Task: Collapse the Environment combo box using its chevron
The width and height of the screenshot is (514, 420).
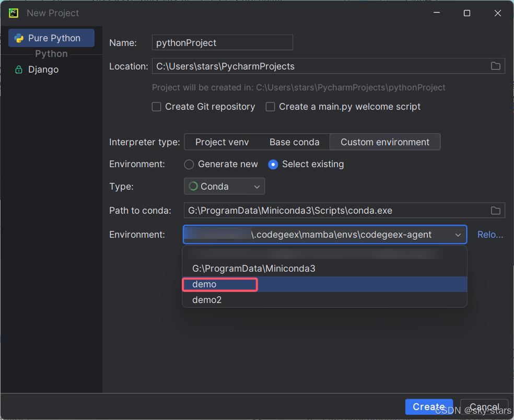Action: tap(458, 235)
